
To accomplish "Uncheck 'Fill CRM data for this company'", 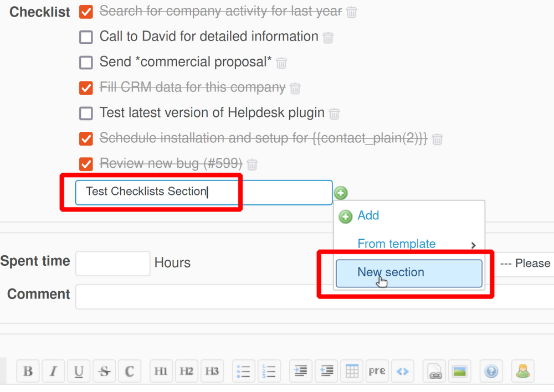I will pyautogui.click(x=86, y=87).
